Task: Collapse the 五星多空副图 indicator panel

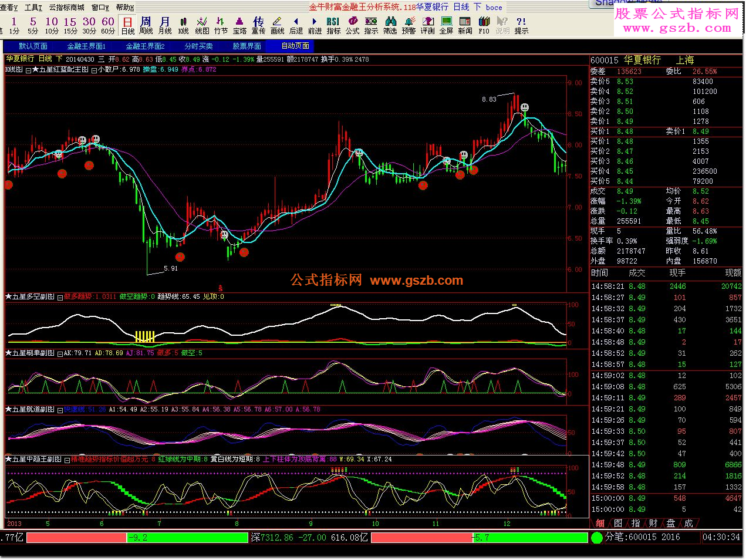Action: pyautogui.click(x=60, y=298)
